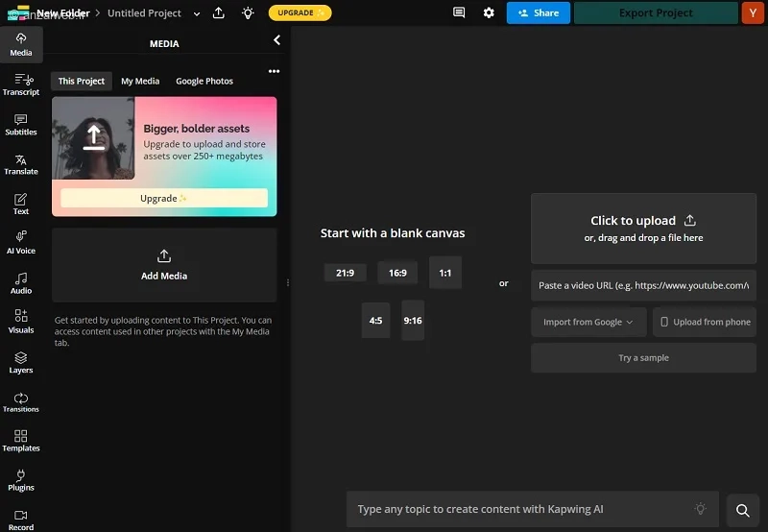The image size is (768, 532).
Task: Switch to the My Media tab
Action: coord(140,81)
